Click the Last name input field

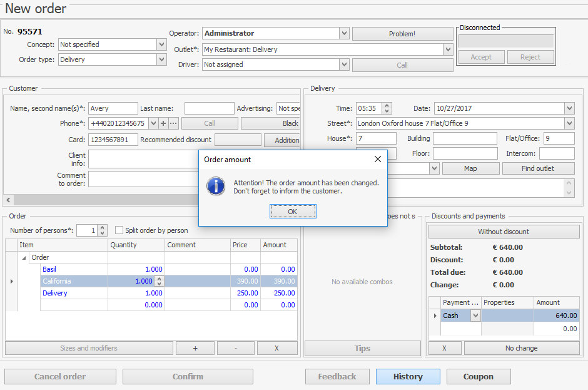click(x=209, y=108)
